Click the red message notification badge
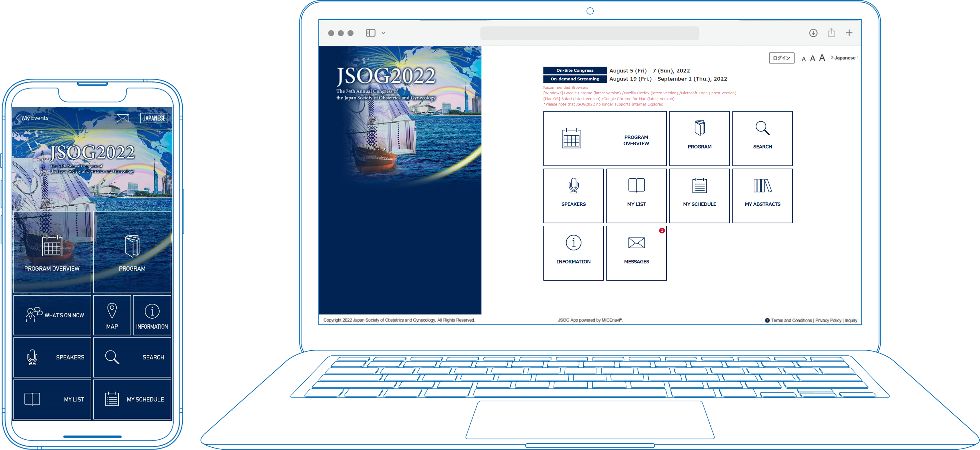Viewport: 980px width, 450px height. click(x=662, y=230)
